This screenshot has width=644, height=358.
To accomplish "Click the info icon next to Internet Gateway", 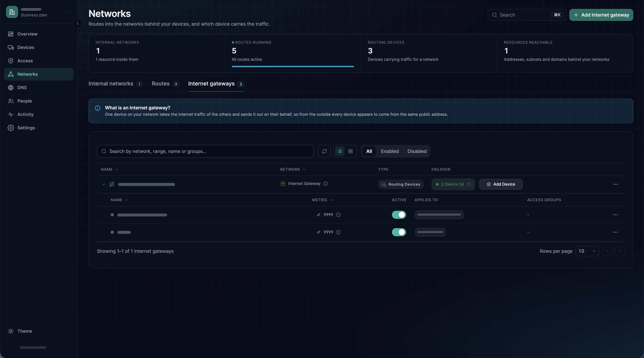I will [326, 184].
